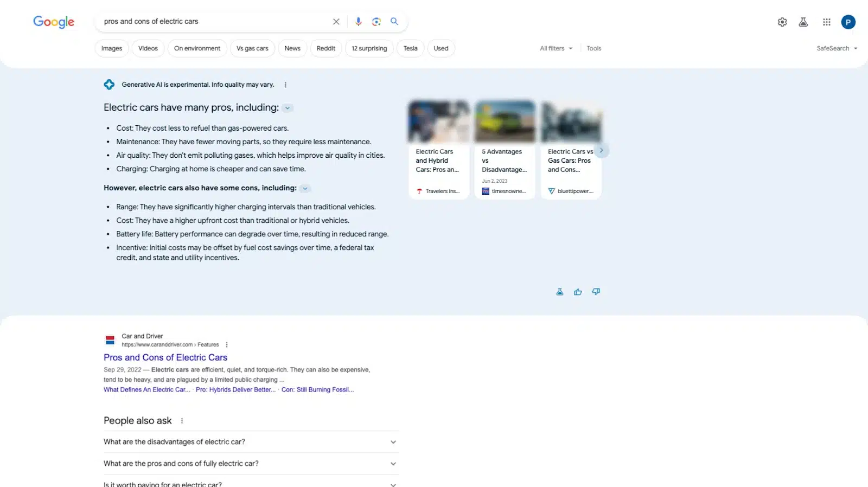
Task: Select the 12 surprising chip
Action: pyautogui.click(x=369, y=48)
